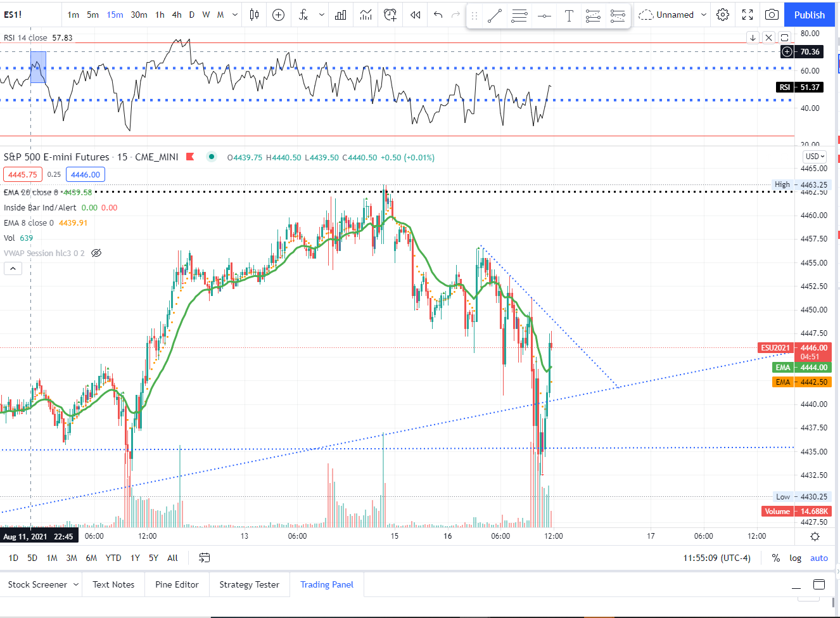
Task: Open the financials bar chart icon
Action: tap(341, 15)
